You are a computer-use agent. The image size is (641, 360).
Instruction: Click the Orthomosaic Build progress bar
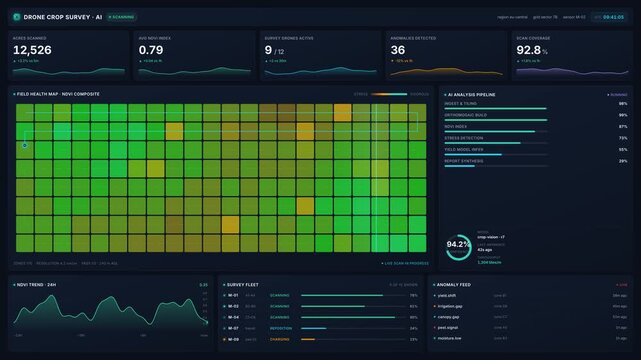tap(495, 120)
